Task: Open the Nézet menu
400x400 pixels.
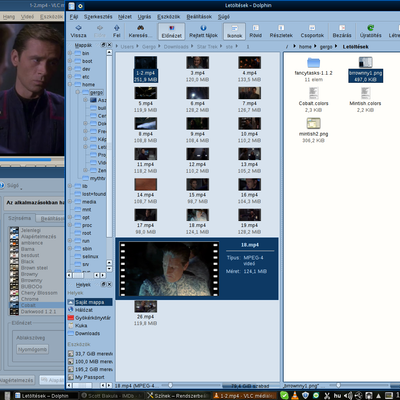Action: pyautogui.click(x=125, y=17)
